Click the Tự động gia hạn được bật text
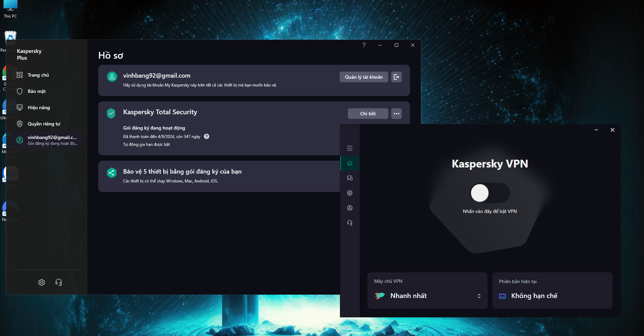The width and height of the screenshot is (644, 336). tap(147, 144)
